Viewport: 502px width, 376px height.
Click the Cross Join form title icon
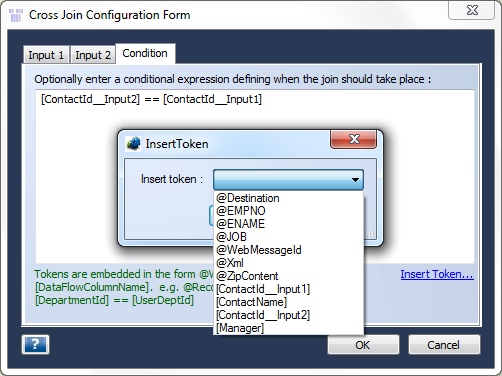pyautogui.click(x=15, y=15)
